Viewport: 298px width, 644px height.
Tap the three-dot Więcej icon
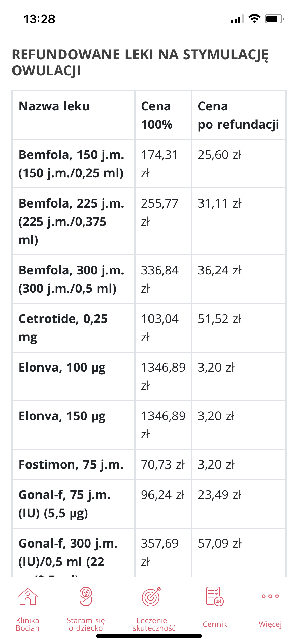pyautogui.click(x=270, y=596)
